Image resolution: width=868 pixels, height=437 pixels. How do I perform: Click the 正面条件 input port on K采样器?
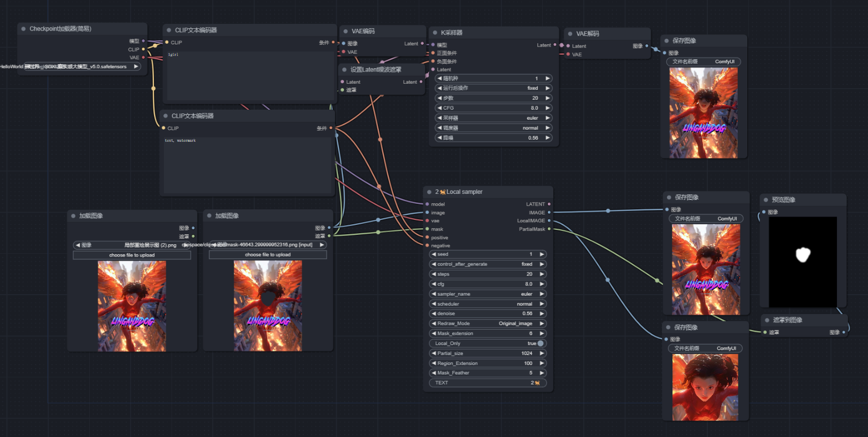tap(433, 53)
